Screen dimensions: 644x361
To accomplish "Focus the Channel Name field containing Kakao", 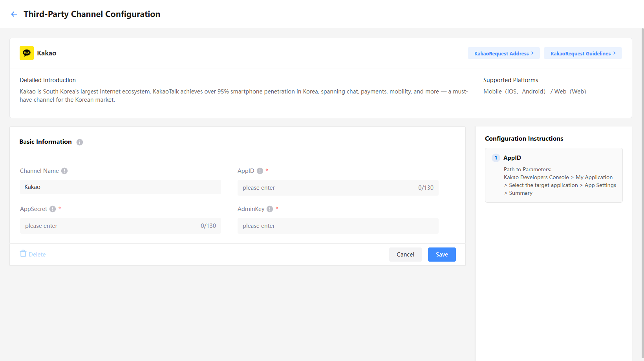I will pos(121,187).
